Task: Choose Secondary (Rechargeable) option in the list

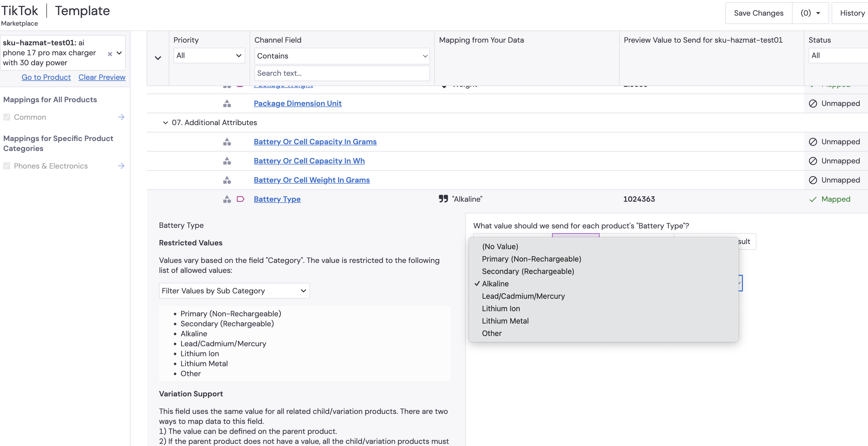Action: point(528,271)
